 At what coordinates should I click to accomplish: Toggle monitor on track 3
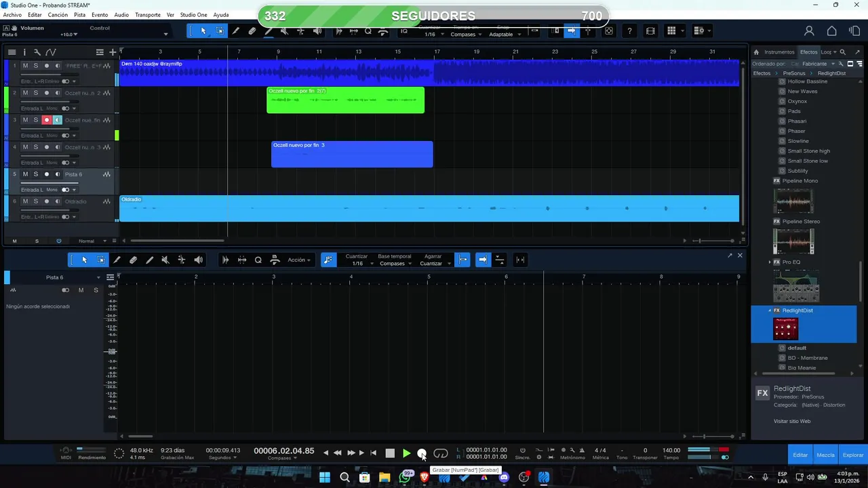[x=57, y=120]
